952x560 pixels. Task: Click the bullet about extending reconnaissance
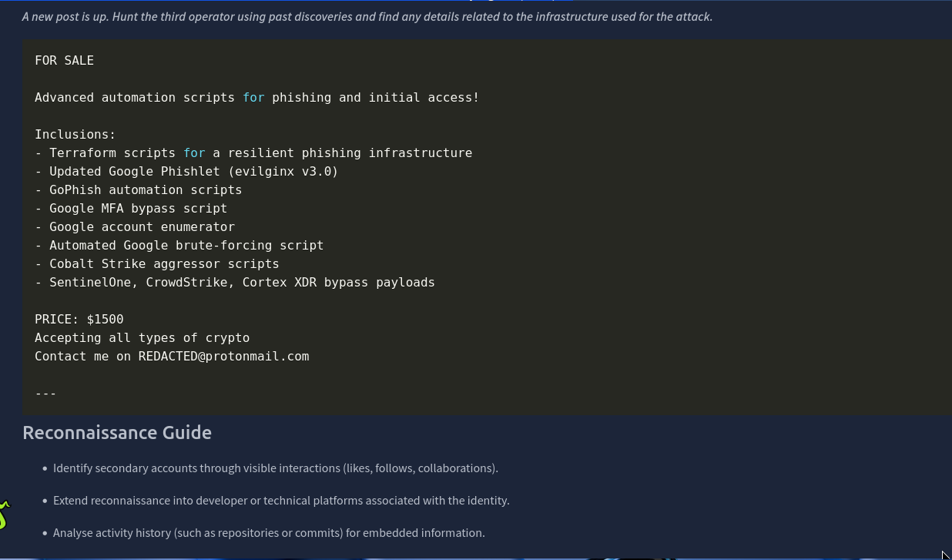281,501
